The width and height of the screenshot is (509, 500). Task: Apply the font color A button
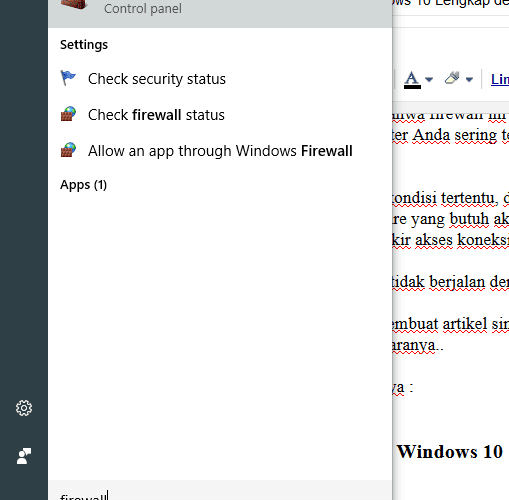click(x=412, y=79)
